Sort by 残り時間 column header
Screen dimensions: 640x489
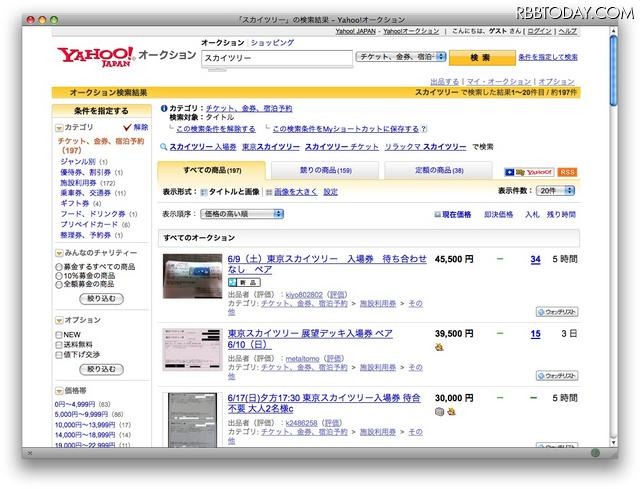coord(561,214)
